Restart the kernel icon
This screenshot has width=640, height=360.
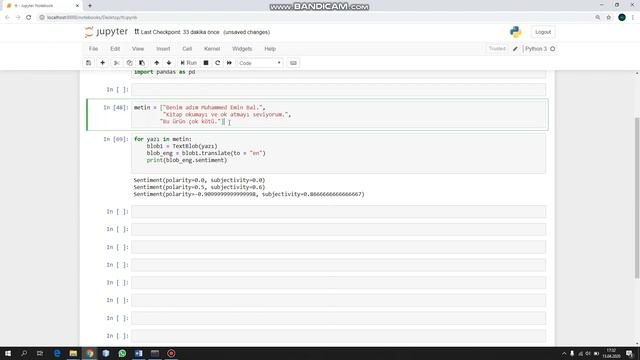pyautogui.click(x=218, y=63)
